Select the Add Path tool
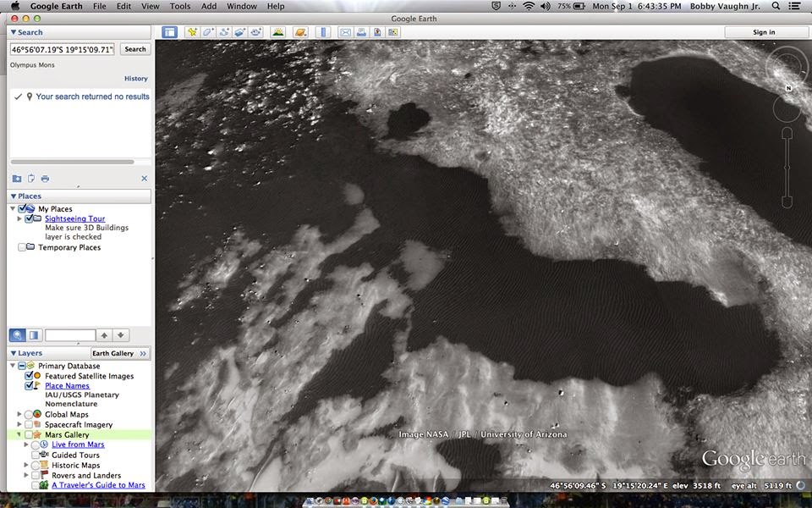Screen dimensions: 812x508 click(x=223, y=32)
